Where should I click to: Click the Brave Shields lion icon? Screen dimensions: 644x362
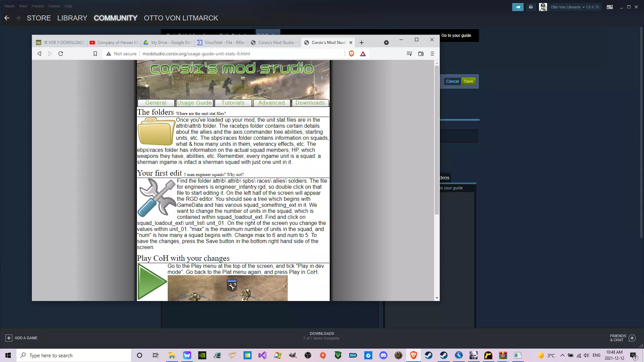351,54
